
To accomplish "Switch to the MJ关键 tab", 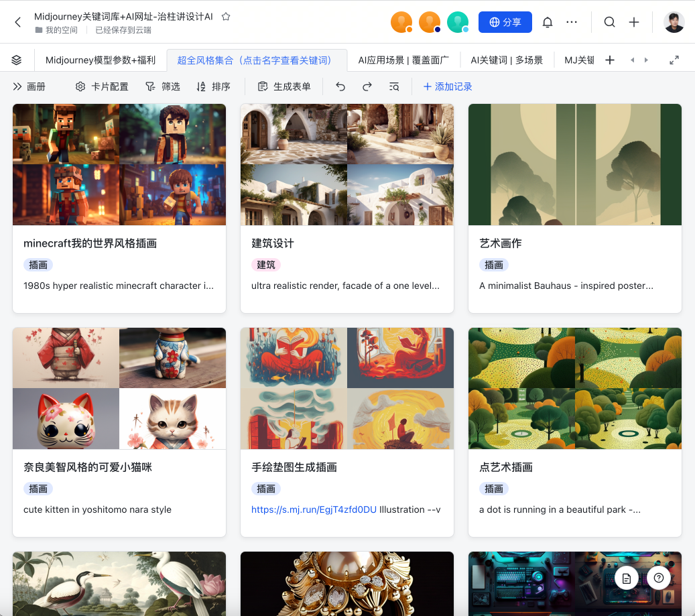I will pyautogui.click(x=579, y=60).
